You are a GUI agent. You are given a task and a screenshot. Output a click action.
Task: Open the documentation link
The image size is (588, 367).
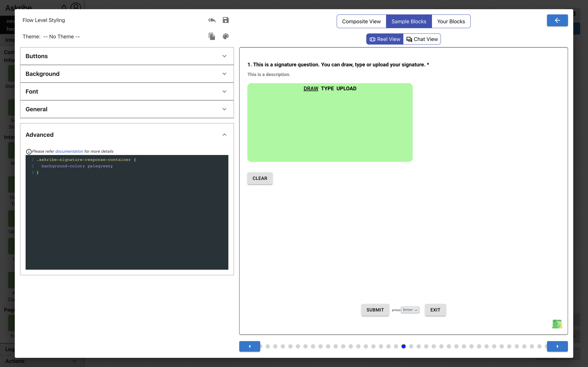(69, 151)
